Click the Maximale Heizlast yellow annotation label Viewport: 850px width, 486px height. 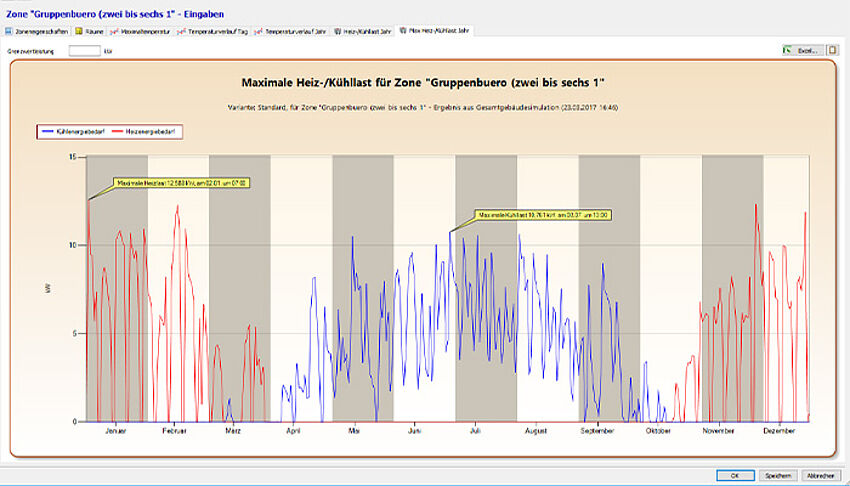180,183
